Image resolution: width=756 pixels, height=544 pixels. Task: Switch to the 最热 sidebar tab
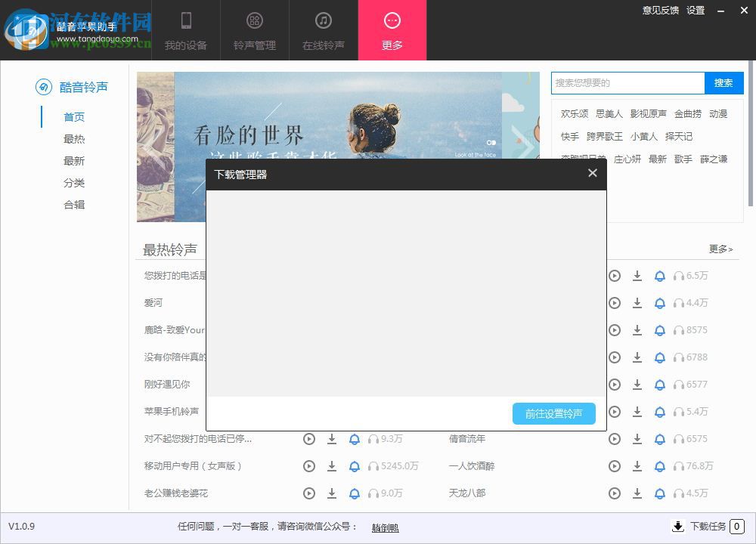pos(75,139)
